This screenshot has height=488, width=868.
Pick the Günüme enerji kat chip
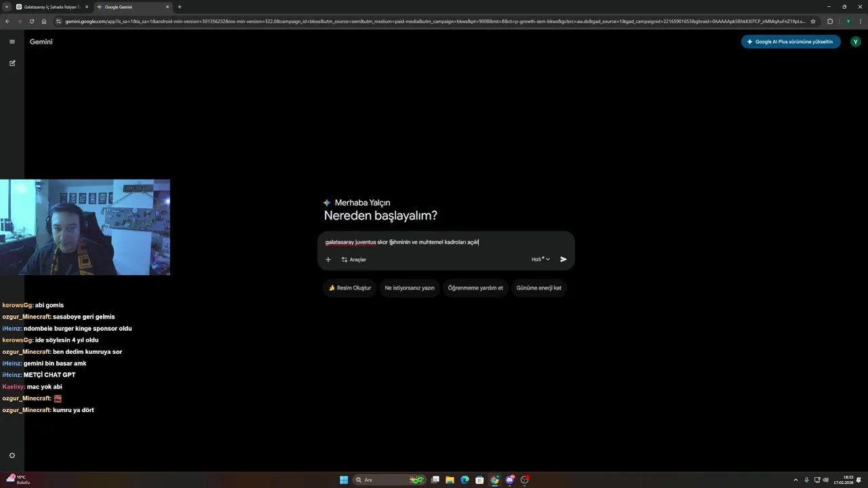click(539, 288)
